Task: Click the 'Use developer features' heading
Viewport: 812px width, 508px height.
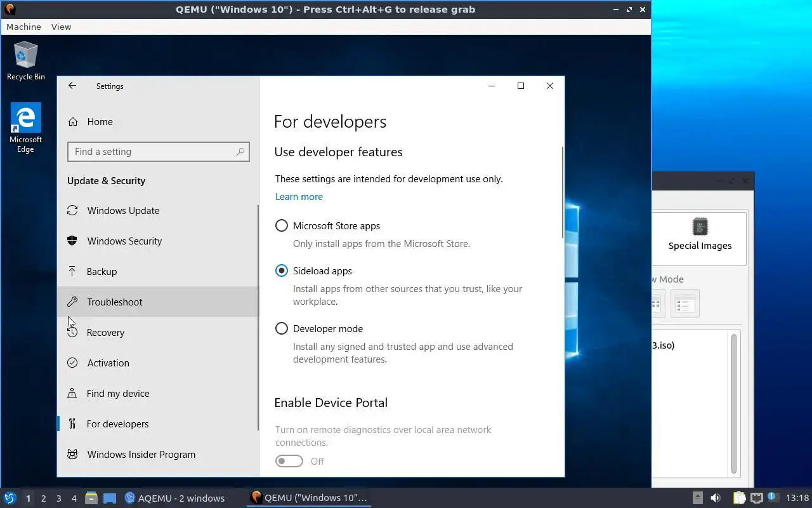Action: point(339,152)
